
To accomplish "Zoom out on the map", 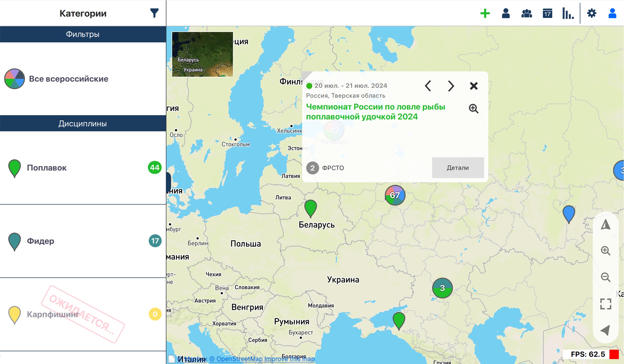I will (x=606, y=277).
